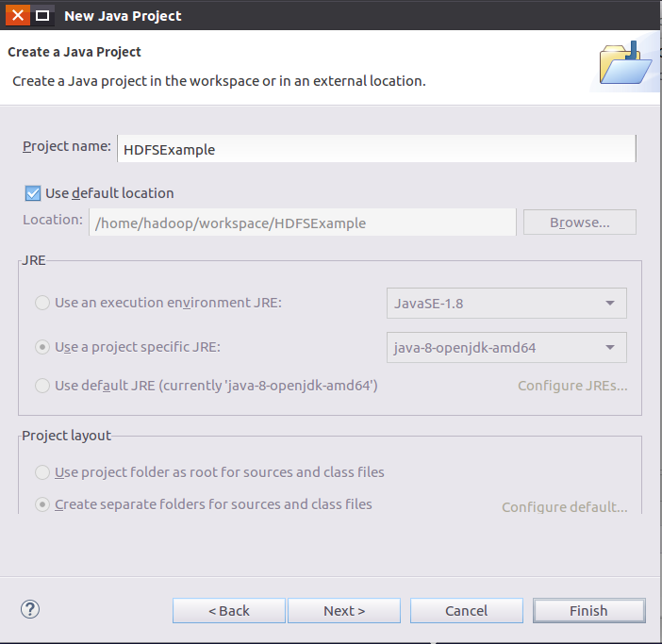
Task: Choose project folder as root radio button
Action: [42, 472]
